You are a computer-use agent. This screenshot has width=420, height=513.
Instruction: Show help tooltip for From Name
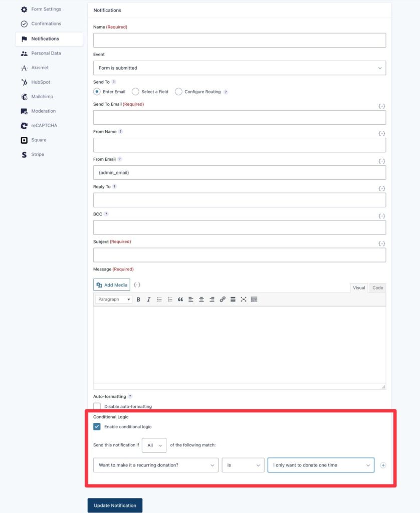tap(120, 132)
